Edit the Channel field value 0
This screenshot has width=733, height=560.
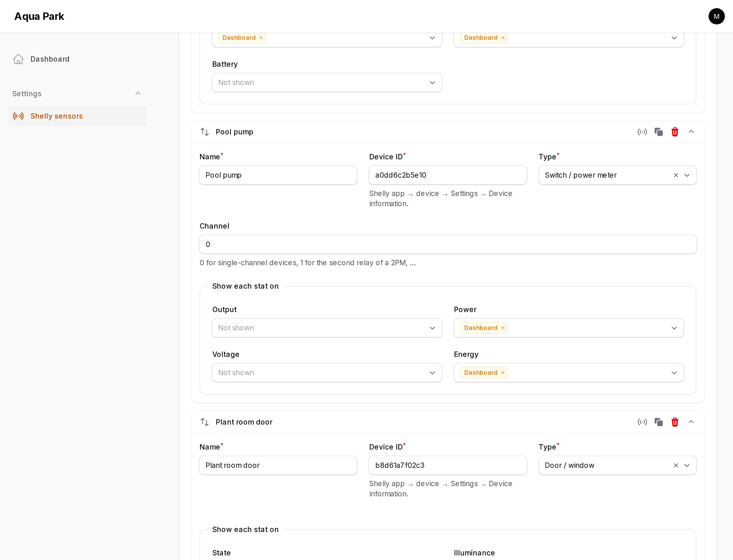pyautogui.click(x=448, y=244)
